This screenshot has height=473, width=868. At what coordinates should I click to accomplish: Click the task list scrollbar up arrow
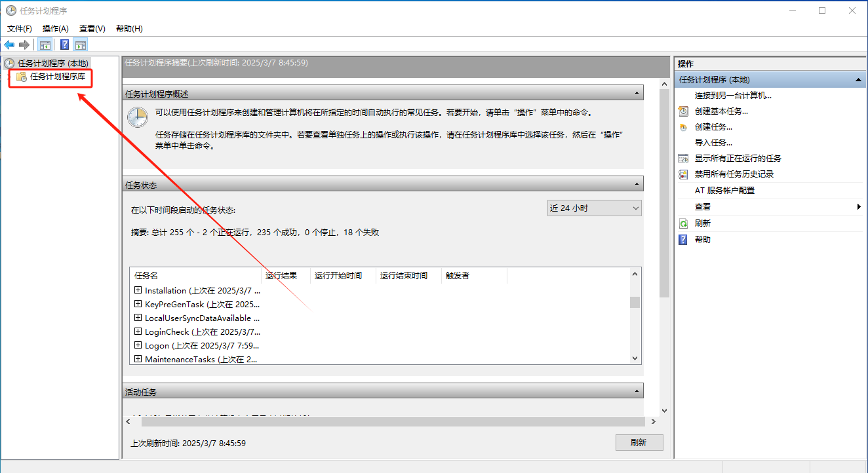coord(635,274)
